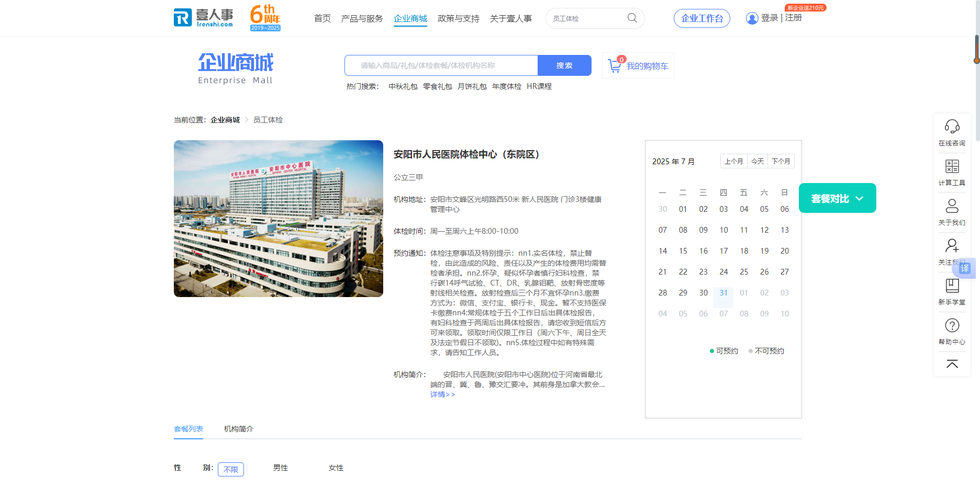Open the shopping cart icon
The image size is (980, 489).
point(614,66)
